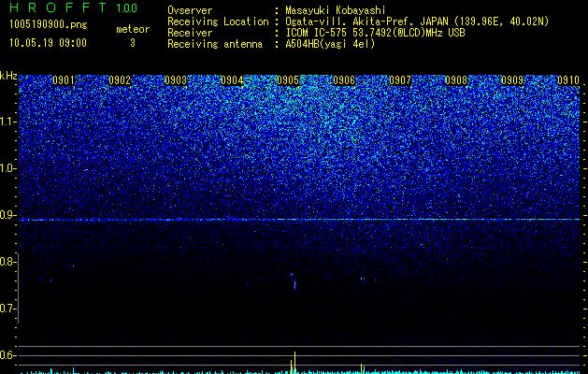Click the 0.7 kHz axis label
This screenshot has height=374, width=588.
(x=7, y=309)
